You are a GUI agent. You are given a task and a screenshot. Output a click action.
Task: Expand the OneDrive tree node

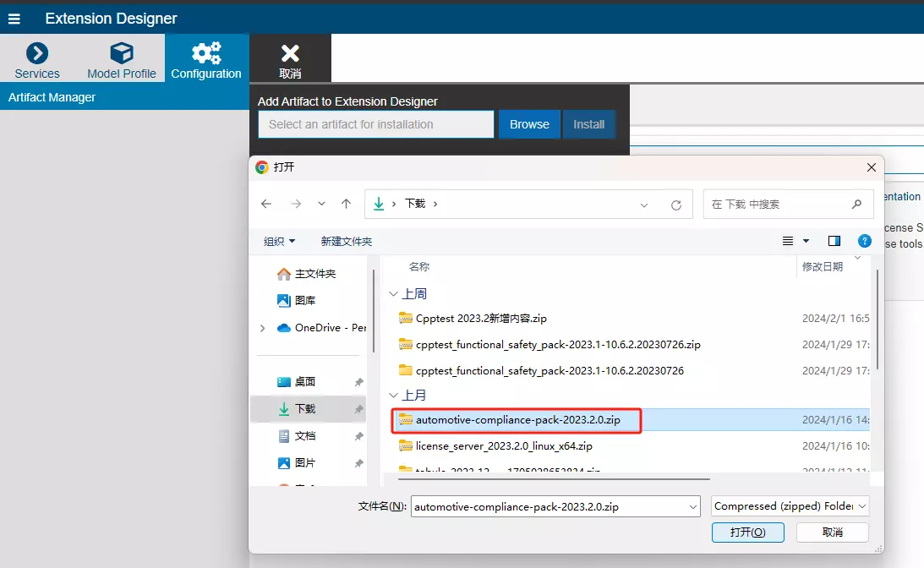pos(263,328)
